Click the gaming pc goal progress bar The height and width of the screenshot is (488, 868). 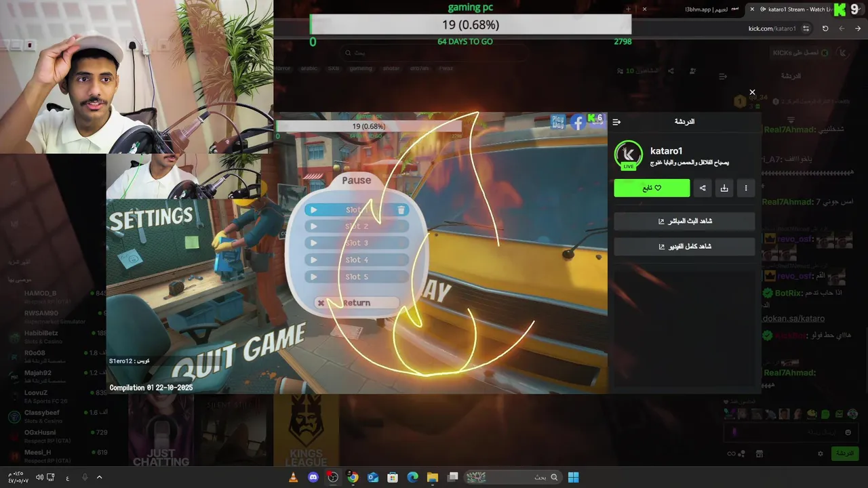(471, 24)
